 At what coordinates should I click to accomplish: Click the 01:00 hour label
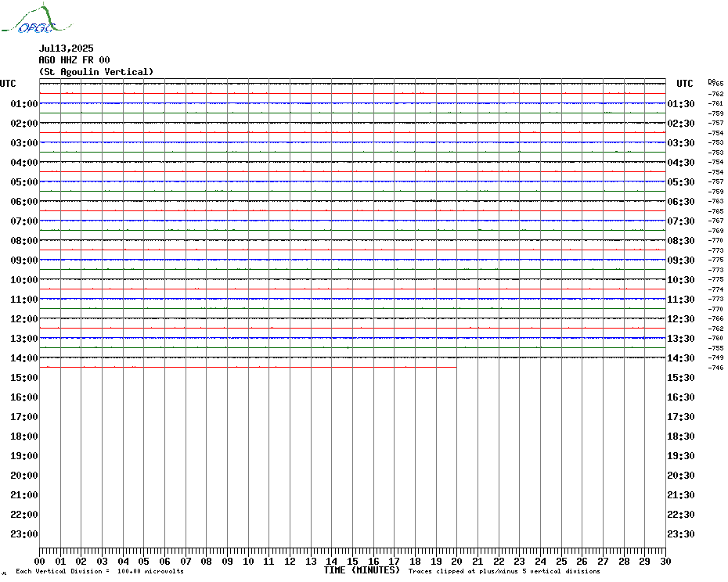pos(24,103)
